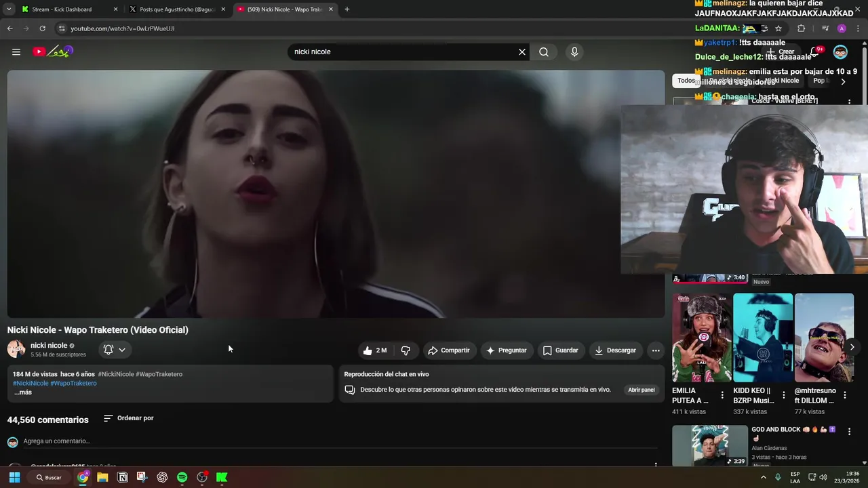Viewport: 868px width, 488px height.
Task: Start voice search with microphone
Action: pos(574,52)
